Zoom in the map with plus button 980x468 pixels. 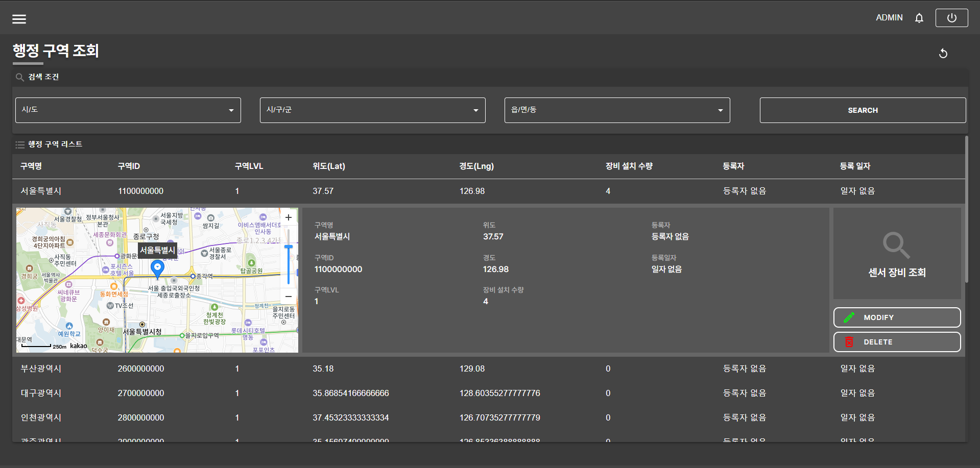click(x=289, y=218)
